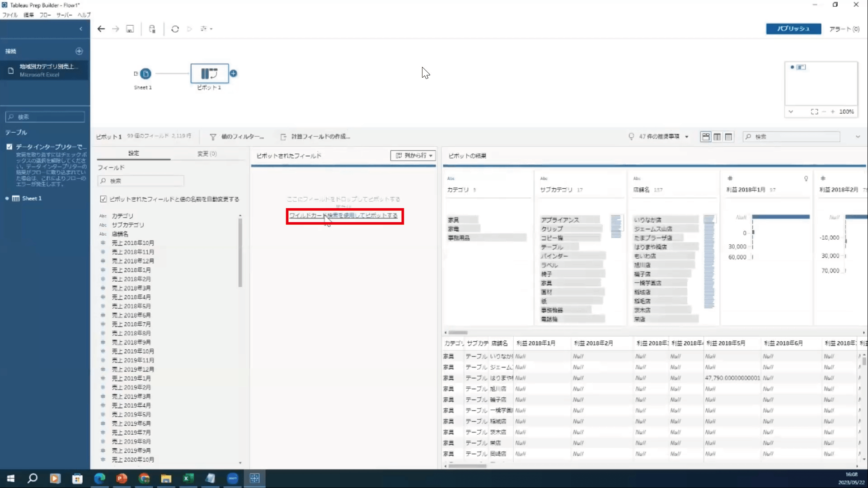The image size is (868, 488).
Task: Click plus icon after the pivot step
Action: point(233,73)
